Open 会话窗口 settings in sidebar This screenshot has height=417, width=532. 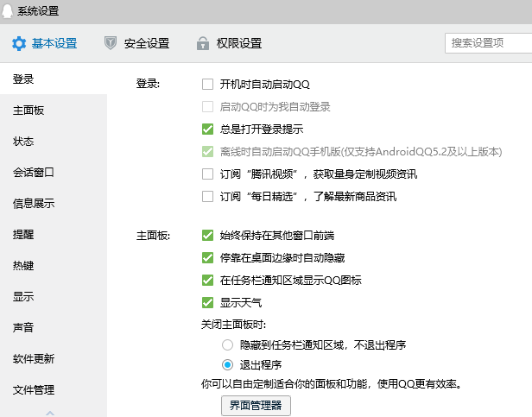[54, 173]
